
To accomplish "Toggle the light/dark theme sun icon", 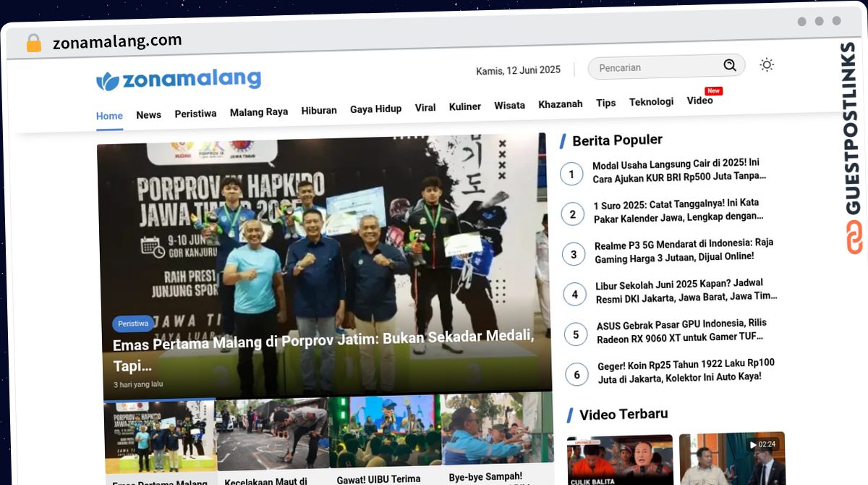I will pyautogui.click(x=767, y=65).
